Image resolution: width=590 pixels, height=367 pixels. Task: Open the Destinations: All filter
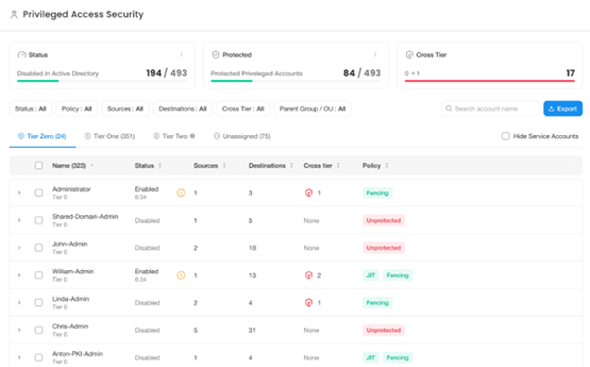[182, 109]
